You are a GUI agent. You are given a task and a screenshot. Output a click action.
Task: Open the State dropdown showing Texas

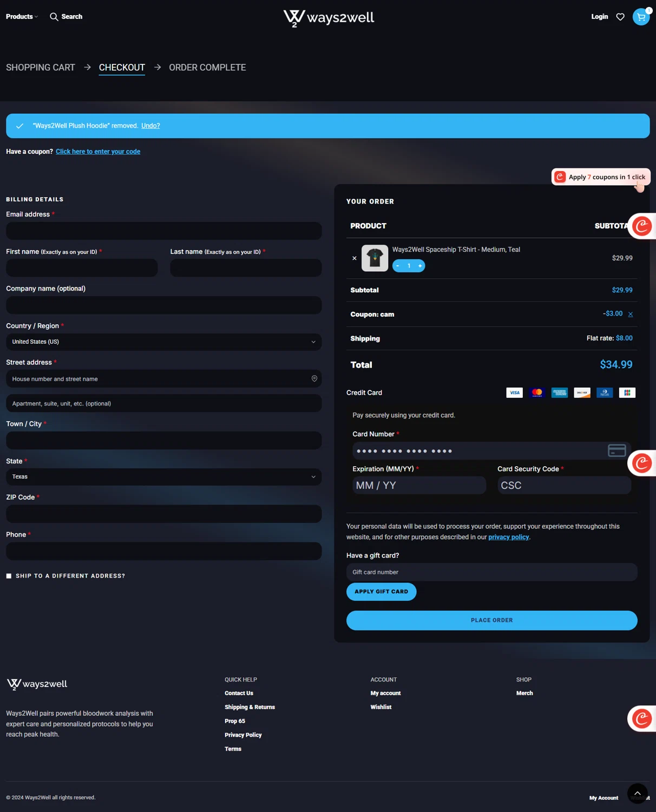(164, 477)
